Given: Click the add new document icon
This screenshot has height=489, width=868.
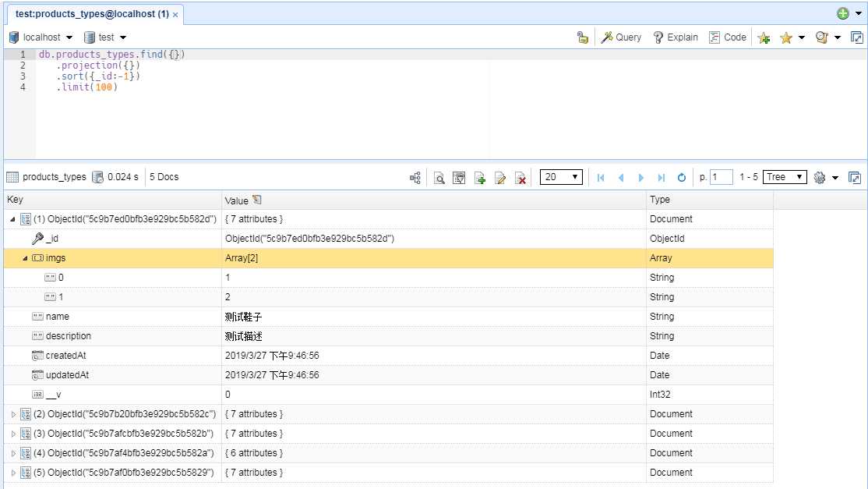Looking at the screenshot, I should coord(480,178).
